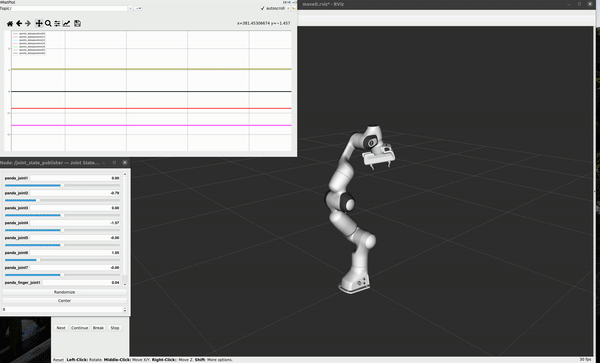Click the olive plot line
Viewport: 600px width, 363px height.
[151, 69]
